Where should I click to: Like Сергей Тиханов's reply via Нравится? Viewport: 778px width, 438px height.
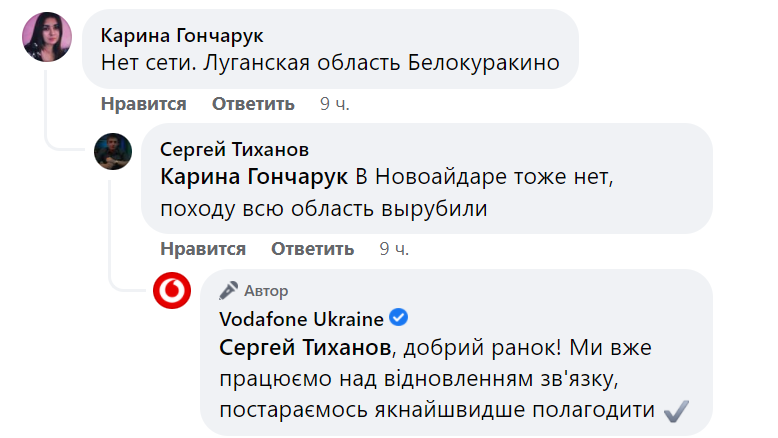[203, 249]
